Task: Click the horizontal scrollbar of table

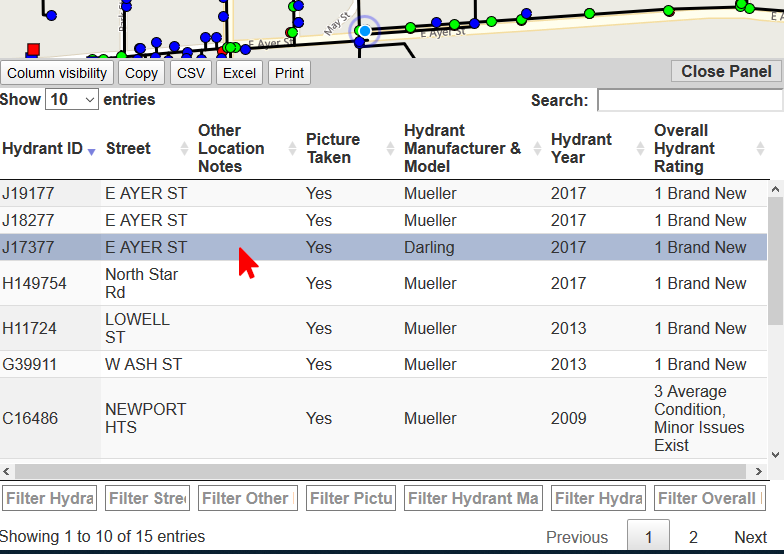Action: tap(380, 471)
